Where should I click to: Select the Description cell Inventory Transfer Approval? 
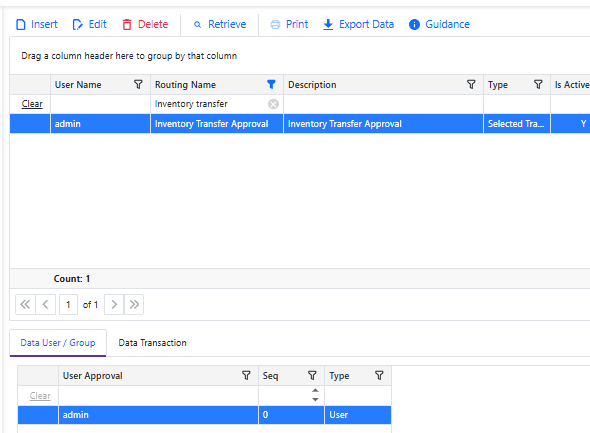(383, 124)
